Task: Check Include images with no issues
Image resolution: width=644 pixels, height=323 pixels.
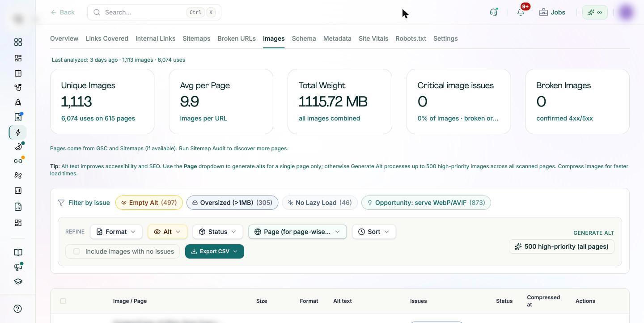Action: click(x=76, y=251)
